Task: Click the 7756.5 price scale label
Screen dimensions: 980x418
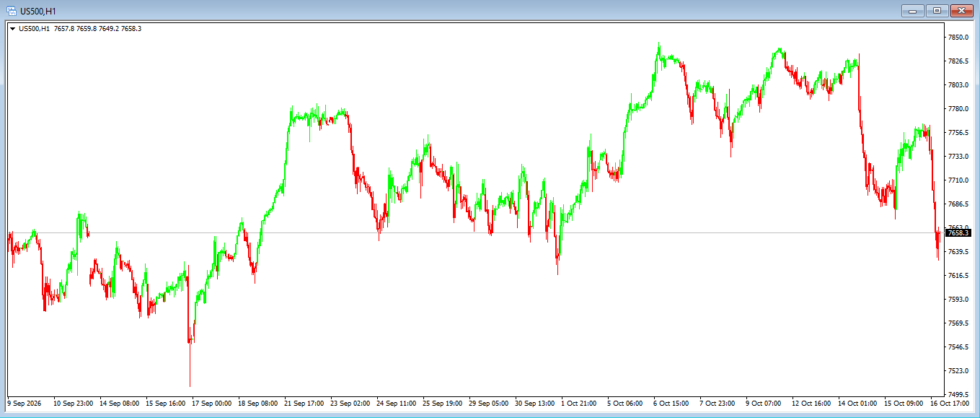Action: pyautogui.click(x=958, y=132)
